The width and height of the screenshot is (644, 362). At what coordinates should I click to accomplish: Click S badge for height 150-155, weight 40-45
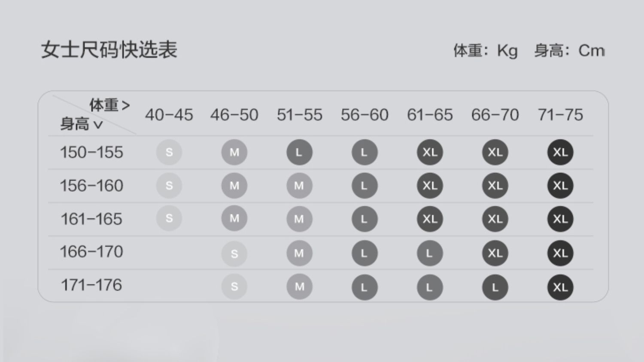[x=169, y=152]
